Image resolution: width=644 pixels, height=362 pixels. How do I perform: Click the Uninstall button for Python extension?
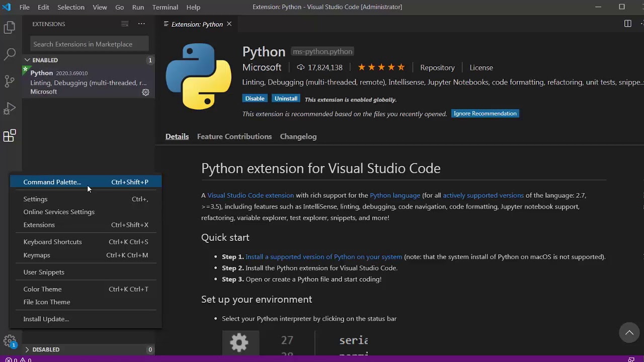(x=286, y=99)
